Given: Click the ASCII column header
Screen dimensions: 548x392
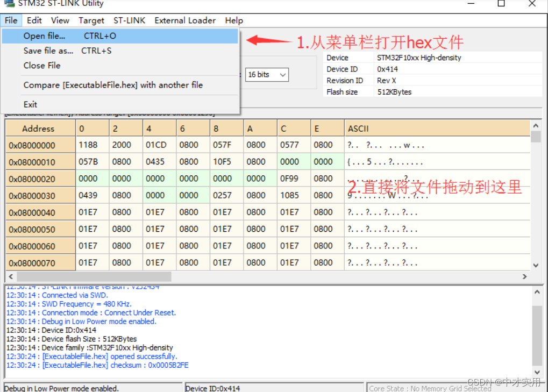Looking at the screenshot, I should pos(437,129).
